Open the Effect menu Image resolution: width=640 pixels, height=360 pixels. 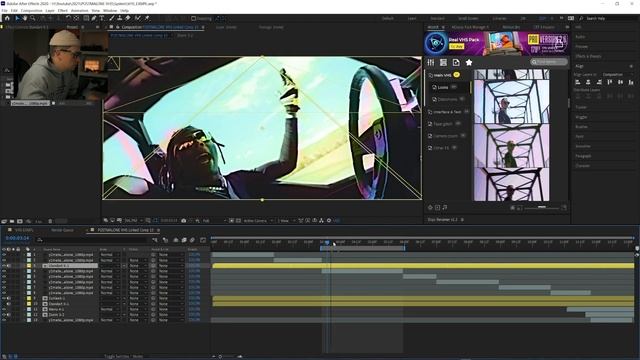[x=62, y=10]
